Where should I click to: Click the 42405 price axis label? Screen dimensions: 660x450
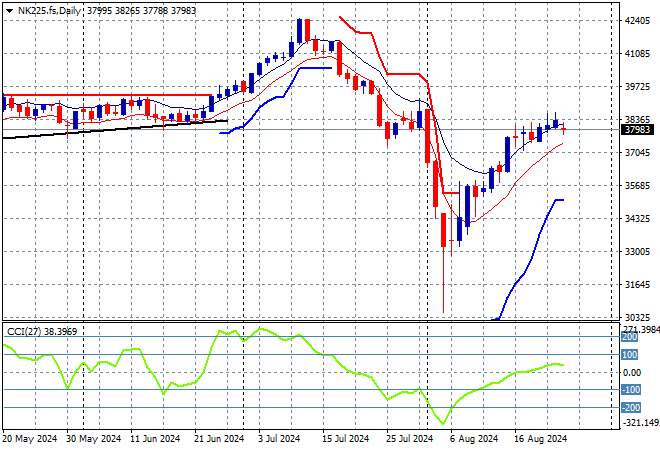click(x=637, y=21)
